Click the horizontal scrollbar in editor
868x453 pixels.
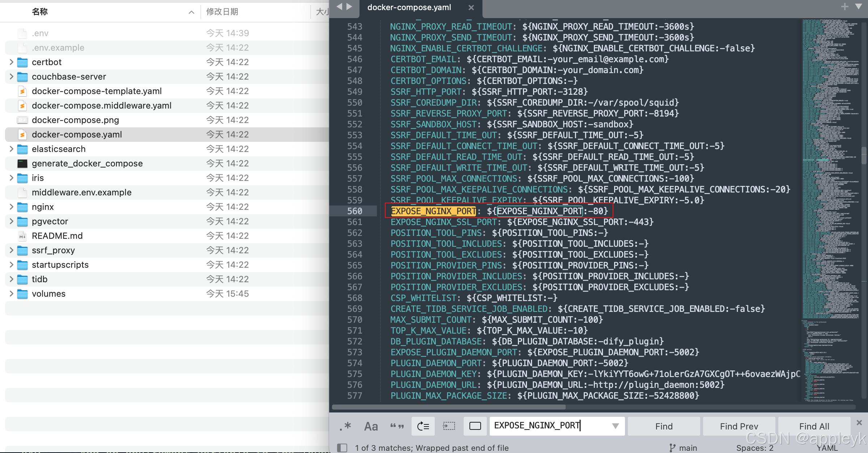(x=448, y=407)
